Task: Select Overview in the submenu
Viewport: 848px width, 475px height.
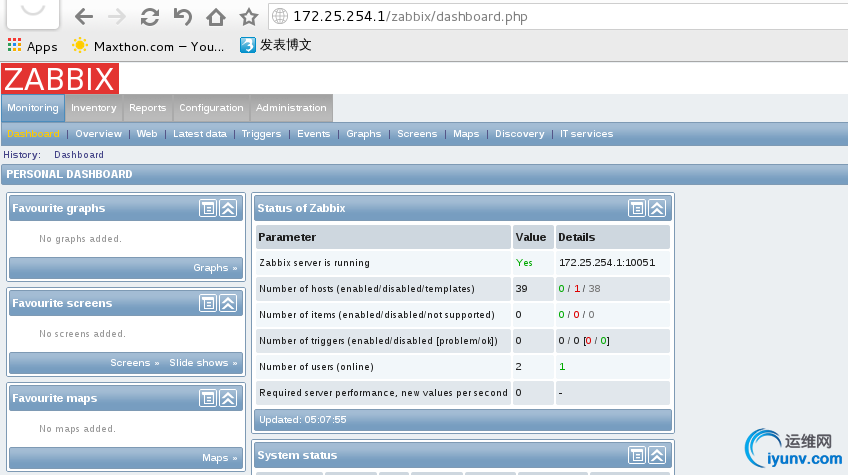Action: pos(98,134)
